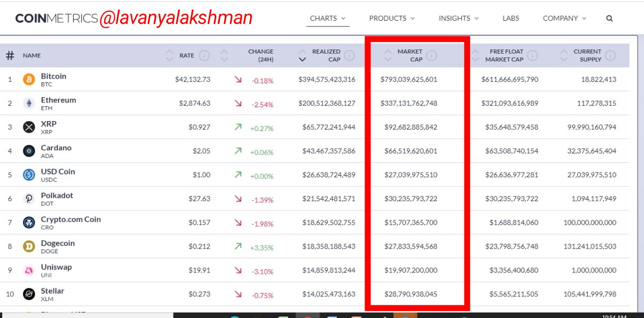Open the XRP asset link

(x=48, y=124)
